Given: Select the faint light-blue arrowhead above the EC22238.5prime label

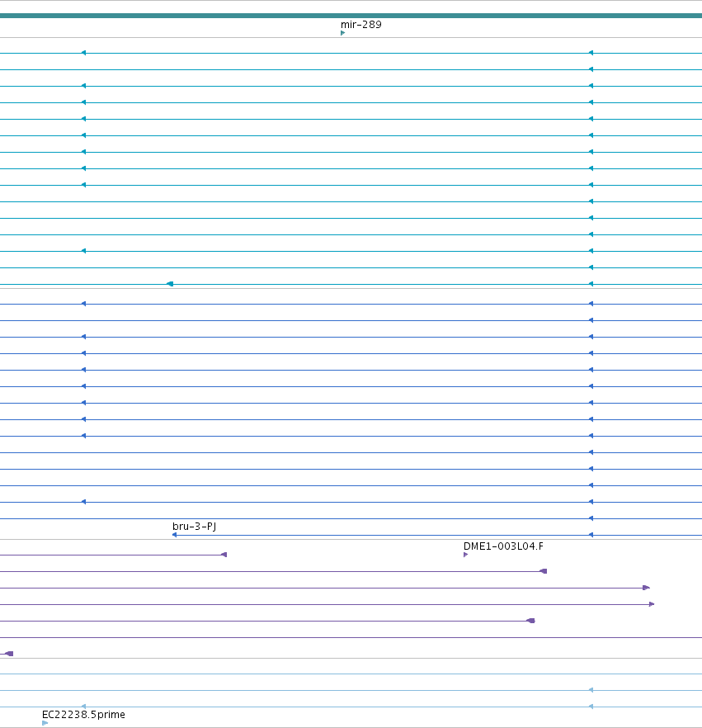Looking at the screenshot, I should tap(83, 707).
